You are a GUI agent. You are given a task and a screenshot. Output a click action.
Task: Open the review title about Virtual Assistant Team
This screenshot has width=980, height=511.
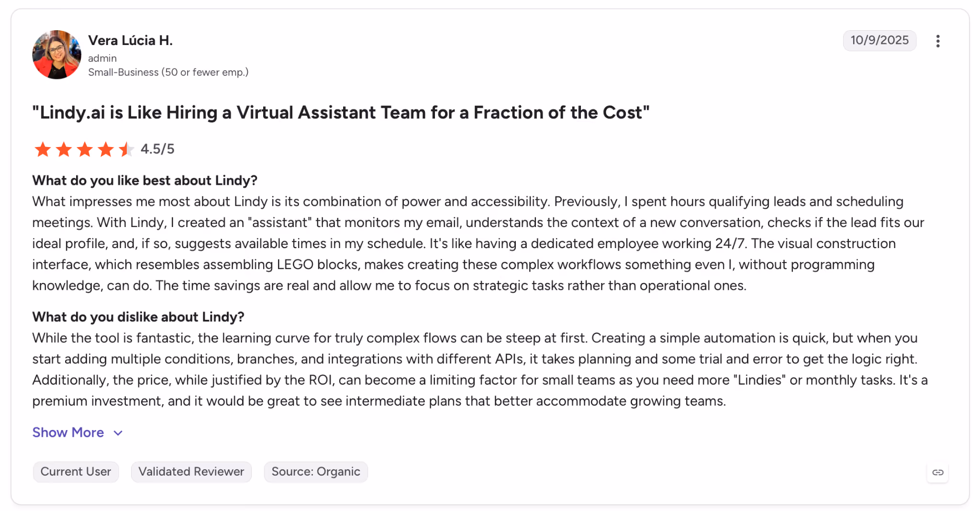pos(341,113)
